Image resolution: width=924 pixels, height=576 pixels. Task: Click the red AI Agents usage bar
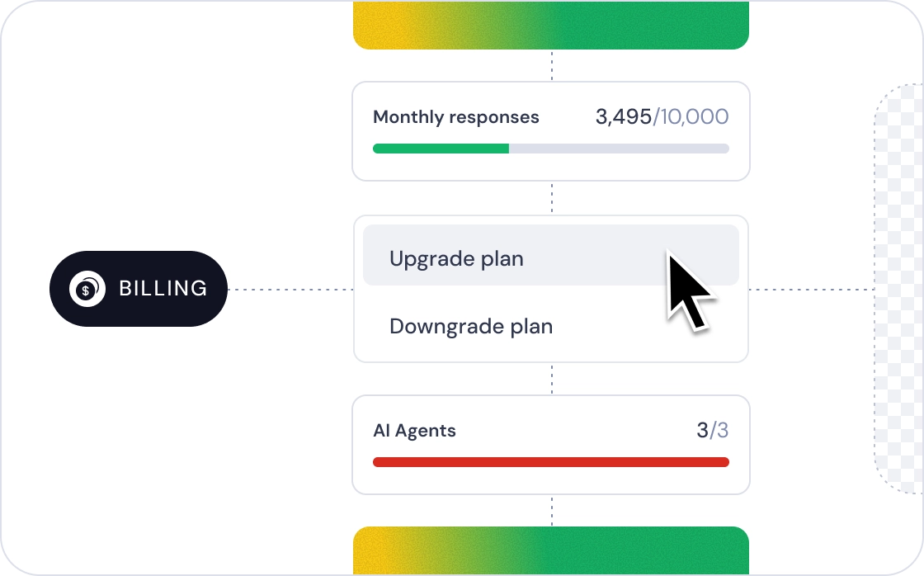pos(550,462)
